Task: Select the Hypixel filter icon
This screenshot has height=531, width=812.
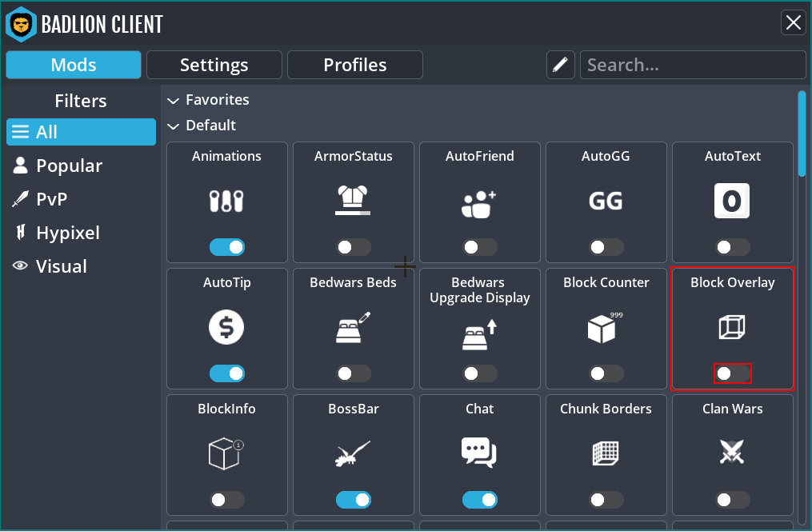Action: 20,233
